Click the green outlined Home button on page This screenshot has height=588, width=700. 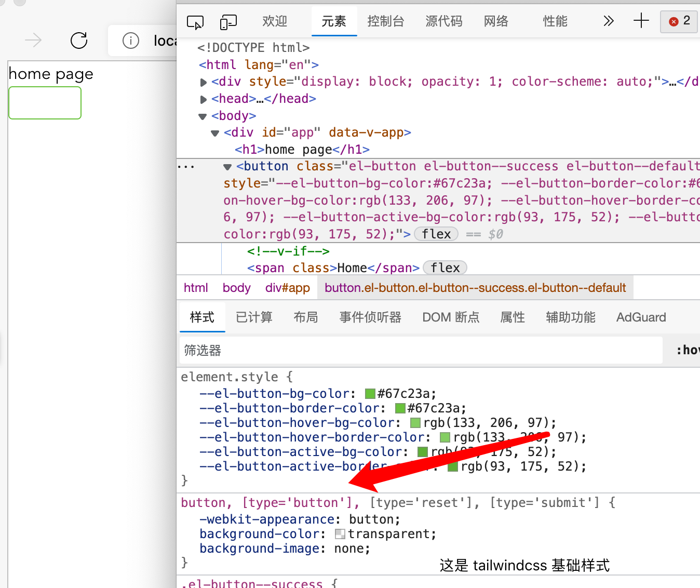(x=45, y=103)
